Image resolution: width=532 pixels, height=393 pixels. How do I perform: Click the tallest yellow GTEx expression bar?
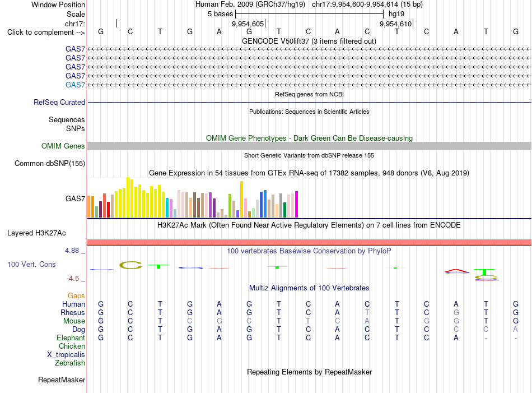pos(128,197)
